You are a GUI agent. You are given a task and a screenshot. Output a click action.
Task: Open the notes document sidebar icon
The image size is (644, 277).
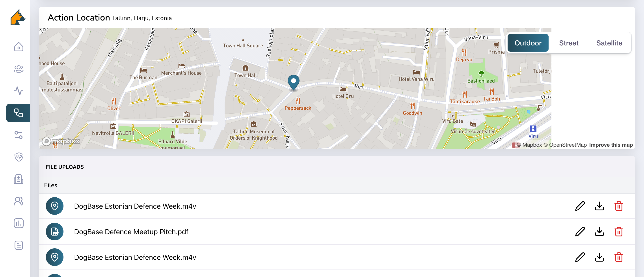click(x=19, y=245)
